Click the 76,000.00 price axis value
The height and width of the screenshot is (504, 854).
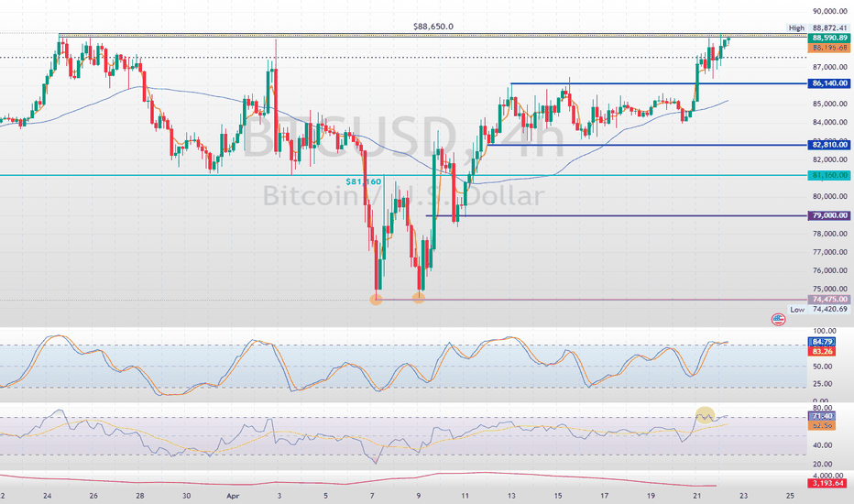pyautogui.click(x=829, y=270)
